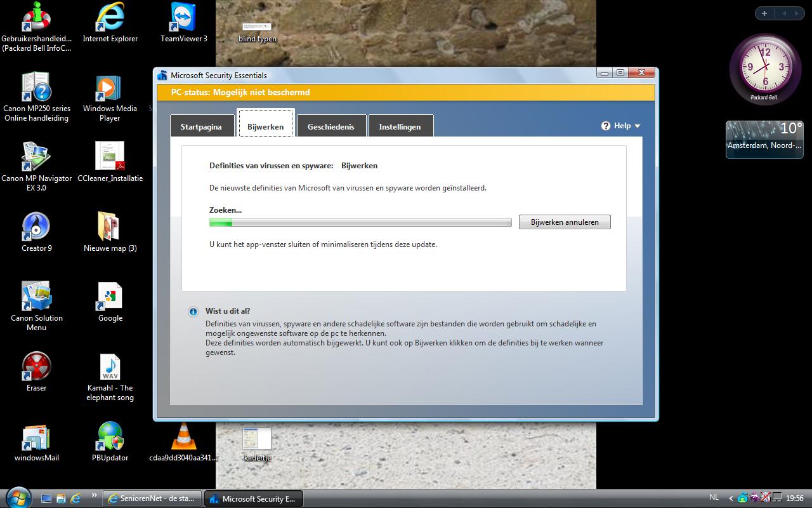
Task: Open the windowsMail desktop shortcut
Action: tap(36, 441)
